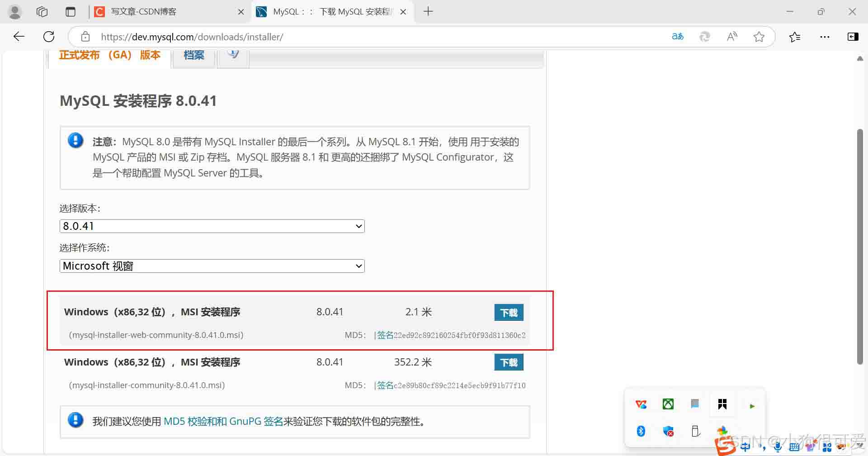Open the colorful pinwheel tray icon
868x456 pixels.
click(x=722, y=430)
